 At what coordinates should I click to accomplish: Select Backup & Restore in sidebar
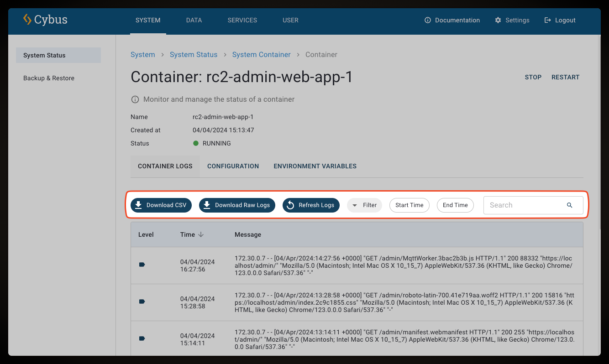(49, 78)
